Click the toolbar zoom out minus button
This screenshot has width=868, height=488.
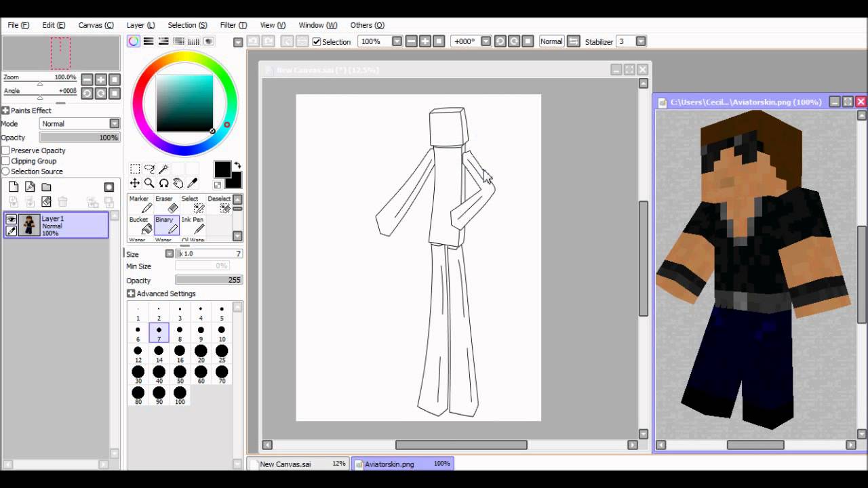(411, 41)
